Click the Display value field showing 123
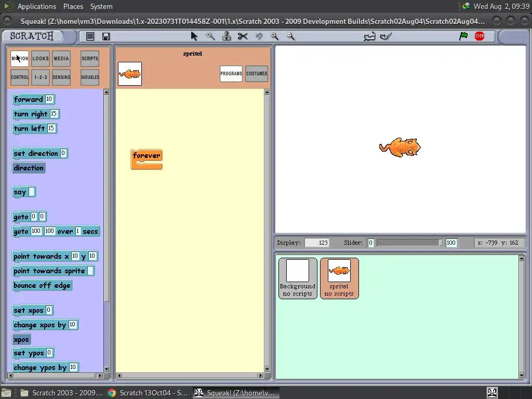The width and height of the screenshot is (532, 399). pos(317,243)
